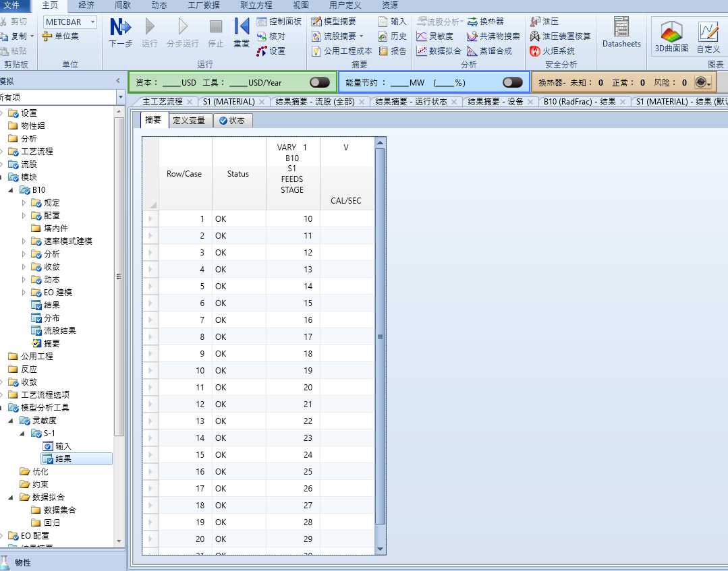Switch to the 主工艺流程 document tab
Viewport: 728px width, 571px height.
[163, 102]
